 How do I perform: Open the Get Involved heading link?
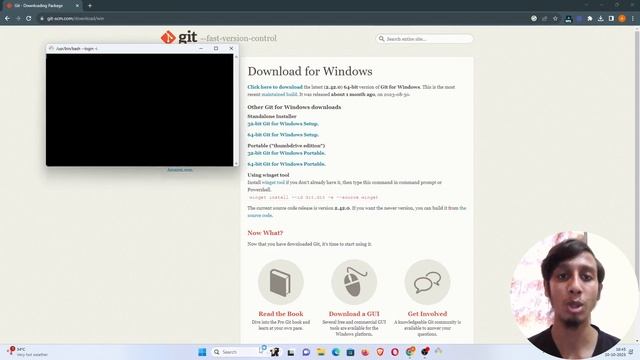pyautogui.click(x=427, y=314)
